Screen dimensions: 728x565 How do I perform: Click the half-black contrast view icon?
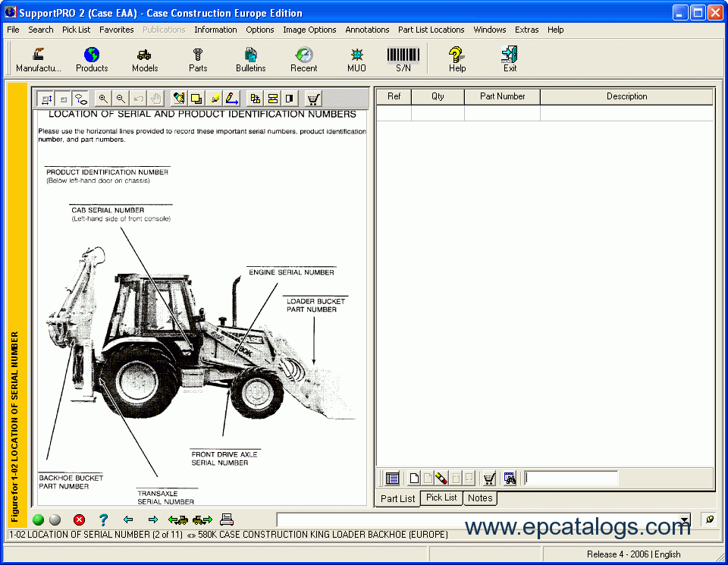290,99
